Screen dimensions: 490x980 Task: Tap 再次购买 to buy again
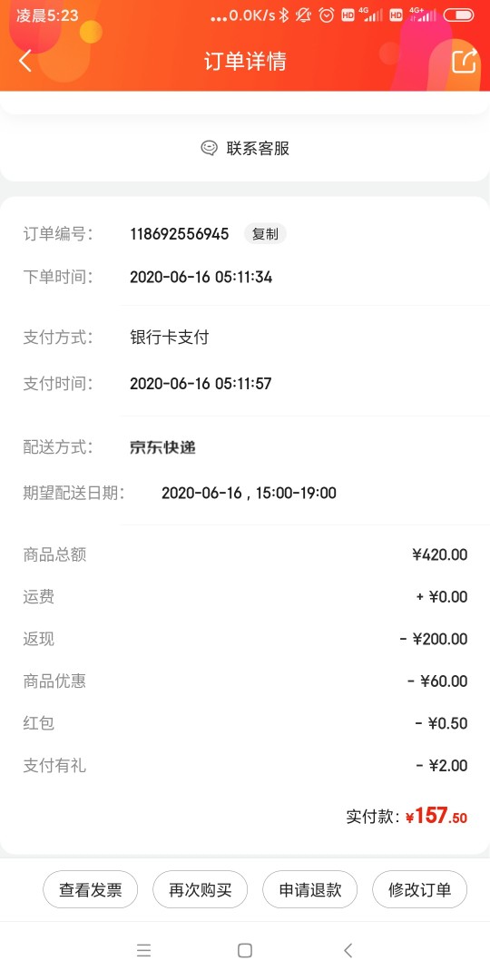point(200,889)
